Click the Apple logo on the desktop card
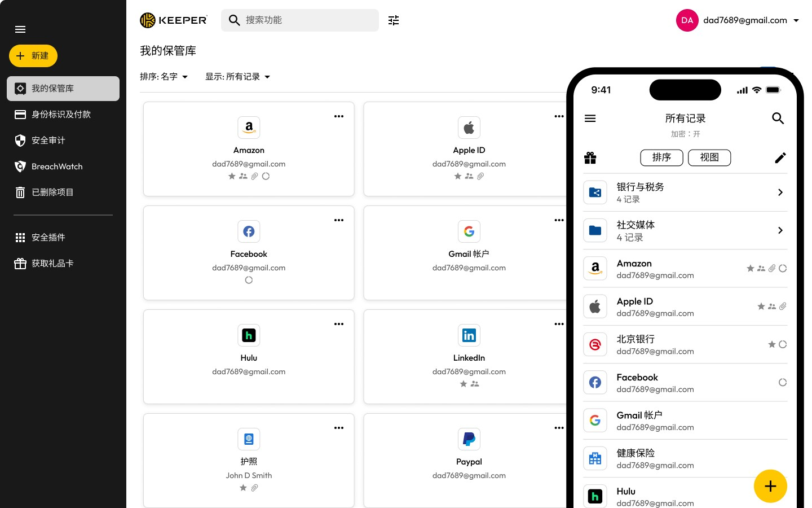 click(x=469, y=128)
